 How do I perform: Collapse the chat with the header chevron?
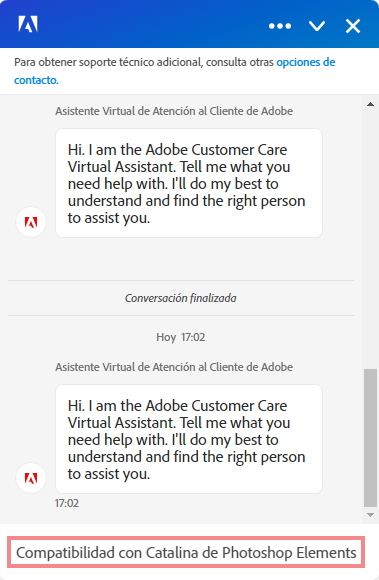coord(317,26)
